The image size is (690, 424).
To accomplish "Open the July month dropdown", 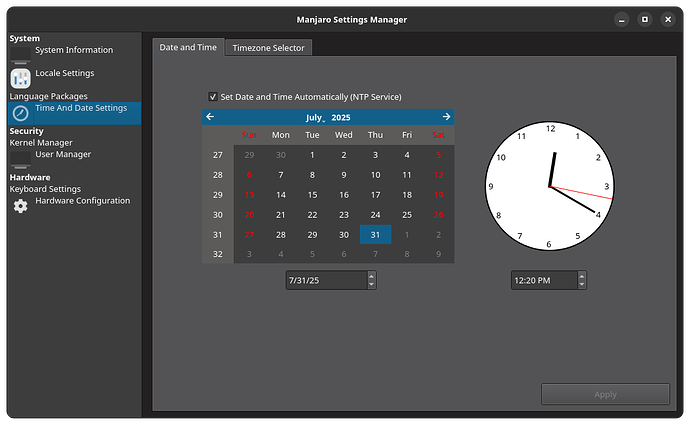I will tap(316, 117).
